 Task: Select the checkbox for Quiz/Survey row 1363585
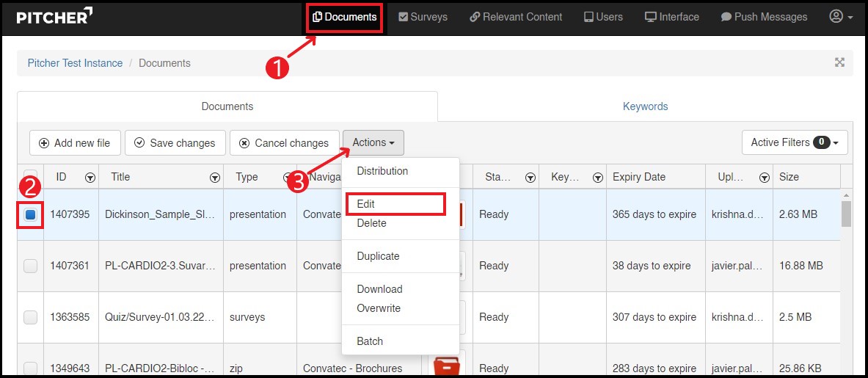[31, 317]
